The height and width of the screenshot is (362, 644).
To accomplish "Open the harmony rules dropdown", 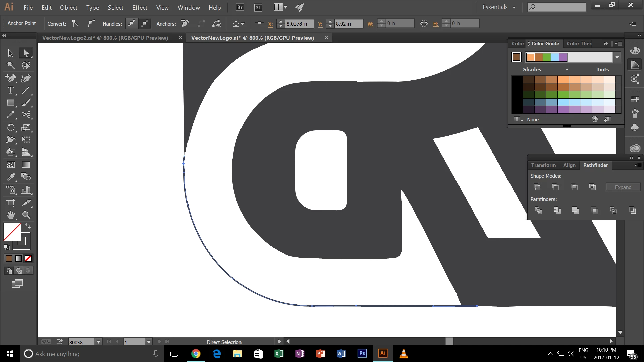I will click(617, 57).
